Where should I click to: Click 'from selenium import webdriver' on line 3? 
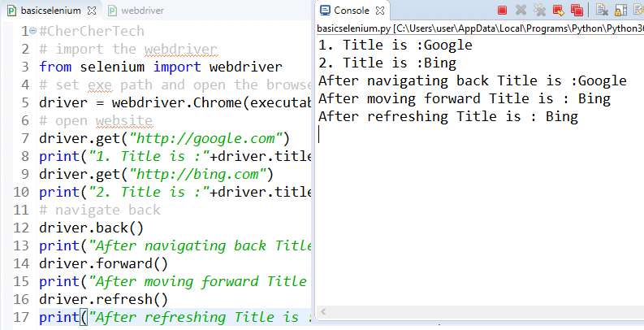tap(161, 67)
